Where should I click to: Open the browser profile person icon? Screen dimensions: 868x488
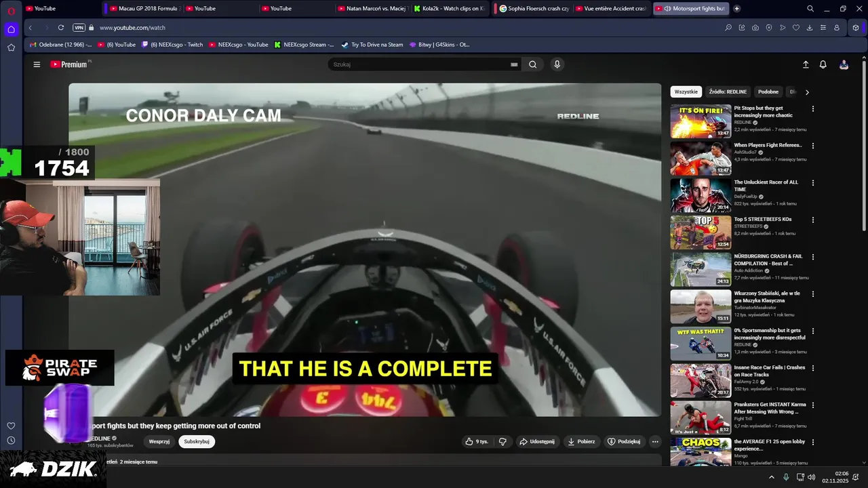click(x=837, y=28)
